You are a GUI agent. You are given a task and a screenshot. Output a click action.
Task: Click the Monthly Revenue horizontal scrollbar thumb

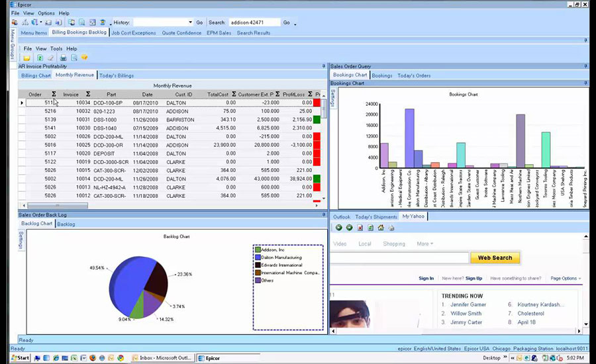tap(58, 205)
